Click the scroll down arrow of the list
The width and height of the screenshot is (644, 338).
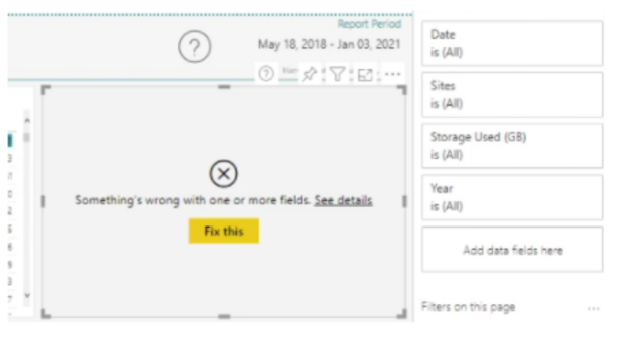pos(27,295)
